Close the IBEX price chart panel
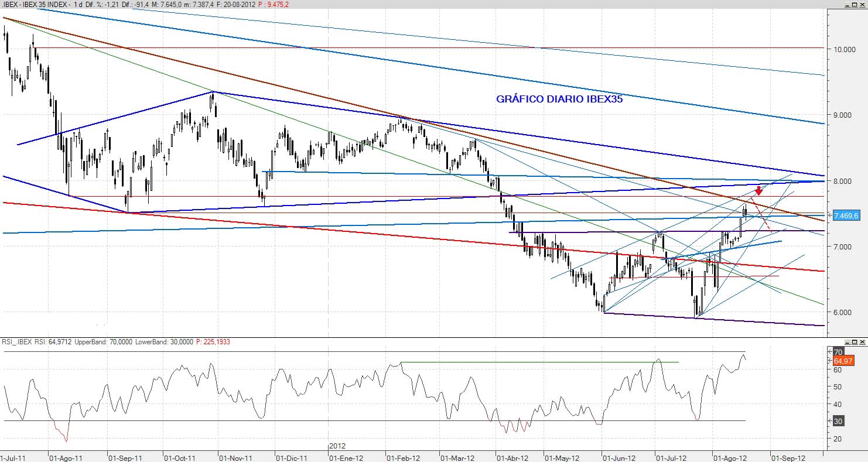This screenshot has width=868, height=462. click(x=862, y=5)
